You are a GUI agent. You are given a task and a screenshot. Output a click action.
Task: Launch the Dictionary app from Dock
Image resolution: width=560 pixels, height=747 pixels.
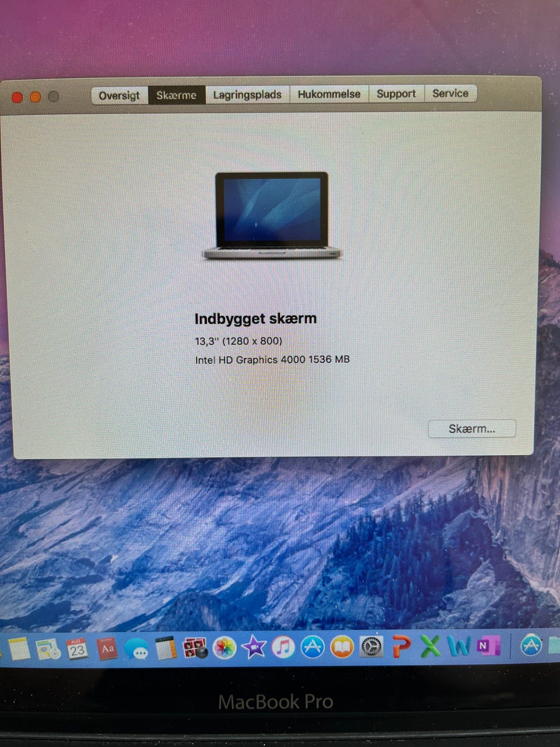(107, 648)
